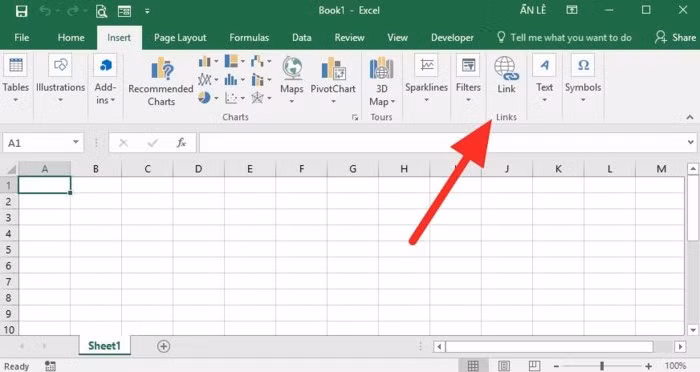The height and width of the screenshot is (372, 700).
Task: Select the Insert tab
Action: (x=119, y=38)
